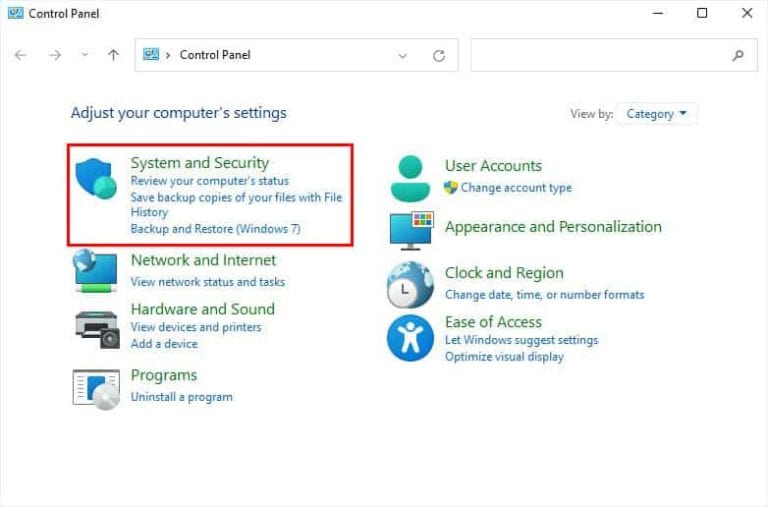
Task: Click the search magnifier icon
Action: pyautogui.click(x=738, y=55)
